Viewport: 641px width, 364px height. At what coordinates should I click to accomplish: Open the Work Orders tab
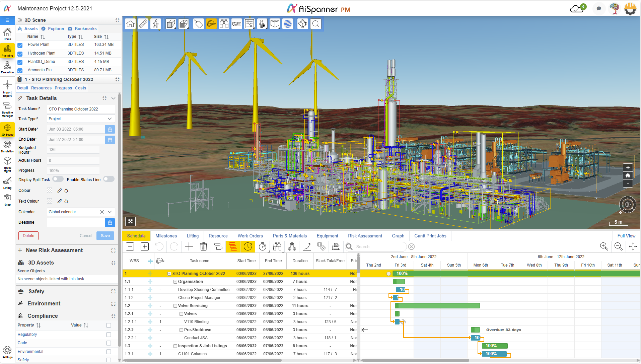coord(250,236)
